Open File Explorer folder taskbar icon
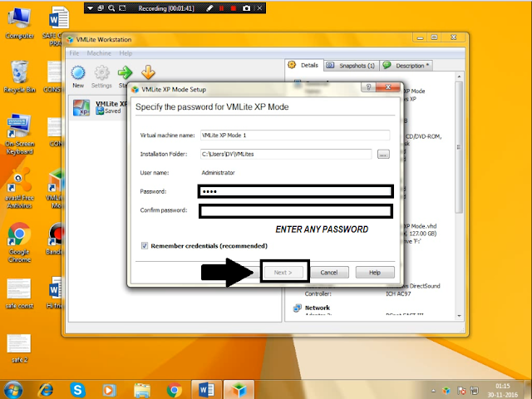Screen dimensions: 532x399 (142, 391)
